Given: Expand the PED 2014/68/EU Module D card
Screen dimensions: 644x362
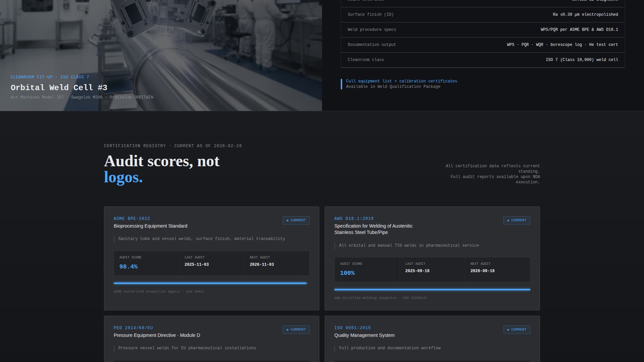Looking at the screenshot, I should click(x=211, y=339).
